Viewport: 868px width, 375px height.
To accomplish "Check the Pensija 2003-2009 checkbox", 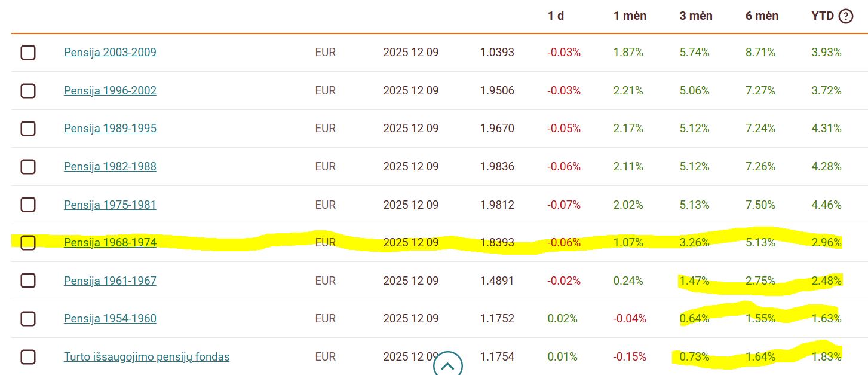I will point(28,53).
